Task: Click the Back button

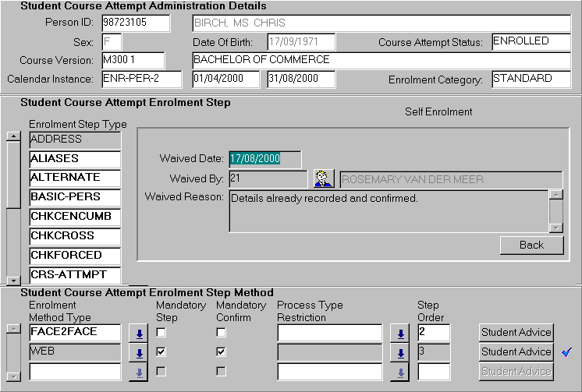Action: point(531,245)
